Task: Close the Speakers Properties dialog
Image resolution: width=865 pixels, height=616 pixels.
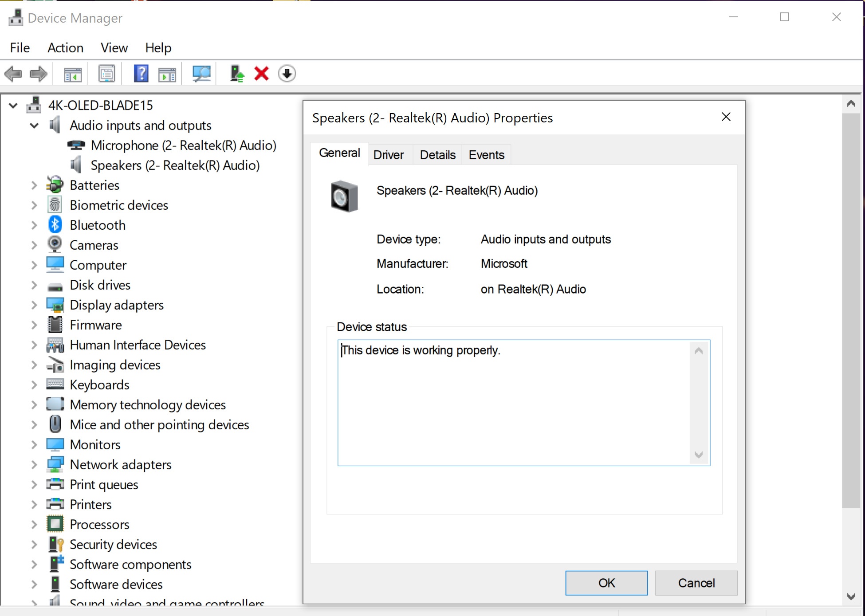Action: click(x=726, y=117)
